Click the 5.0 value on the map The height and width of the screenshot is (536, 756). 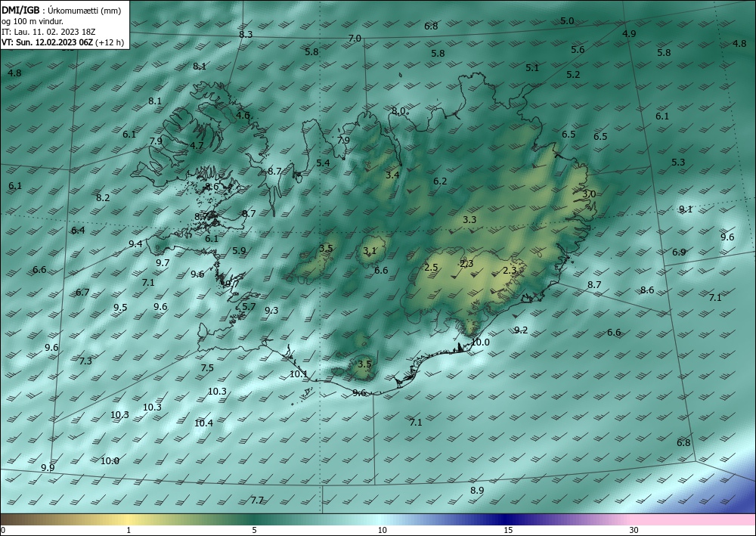[567, 20]
